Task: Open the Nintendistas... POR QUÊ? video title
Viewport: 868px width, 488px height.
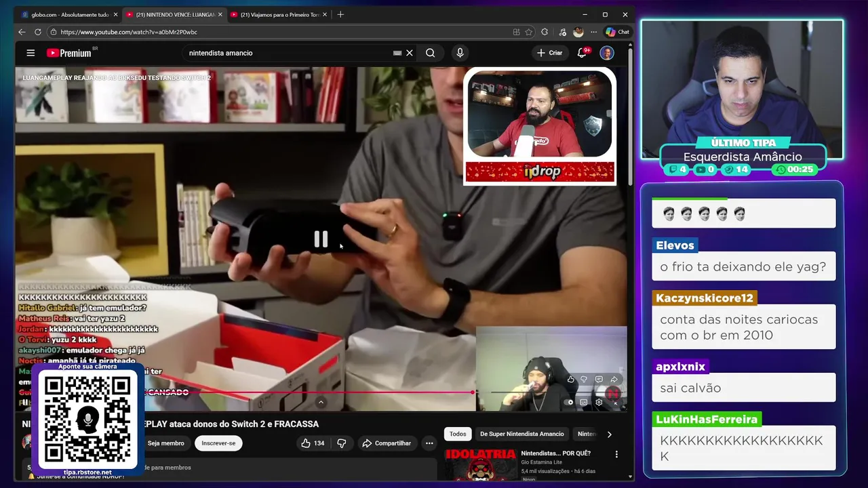Action: 555,453
